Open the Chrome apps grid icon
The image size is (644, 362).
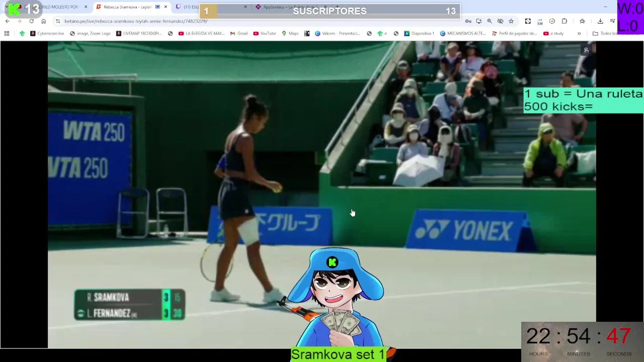(x=7, y=33)
